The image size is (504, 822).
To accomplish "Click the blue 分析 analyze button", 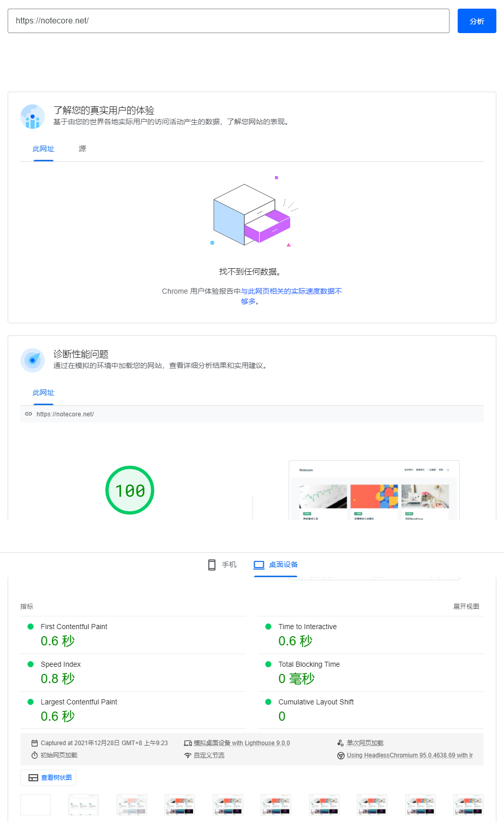I will point(477,21).
